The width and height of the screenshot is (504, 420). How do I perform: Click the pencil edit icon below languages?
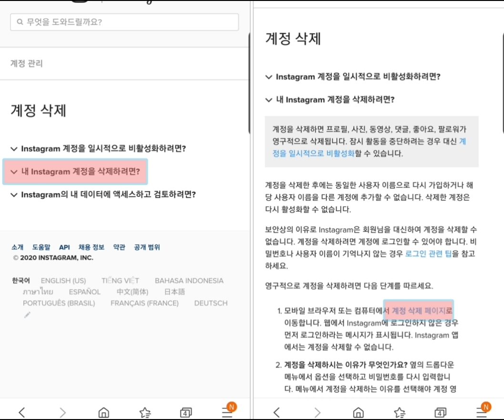(27, 315)
